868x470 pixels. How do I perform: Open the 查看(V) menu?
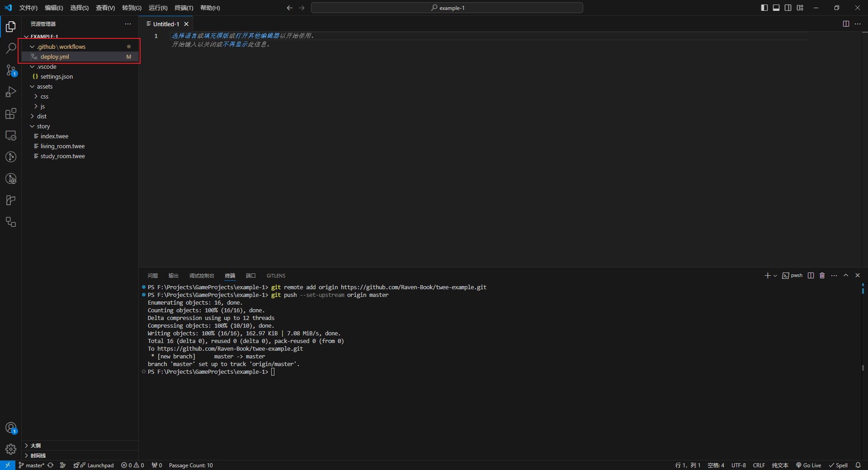pyautogui.click(x=105, y=8)
